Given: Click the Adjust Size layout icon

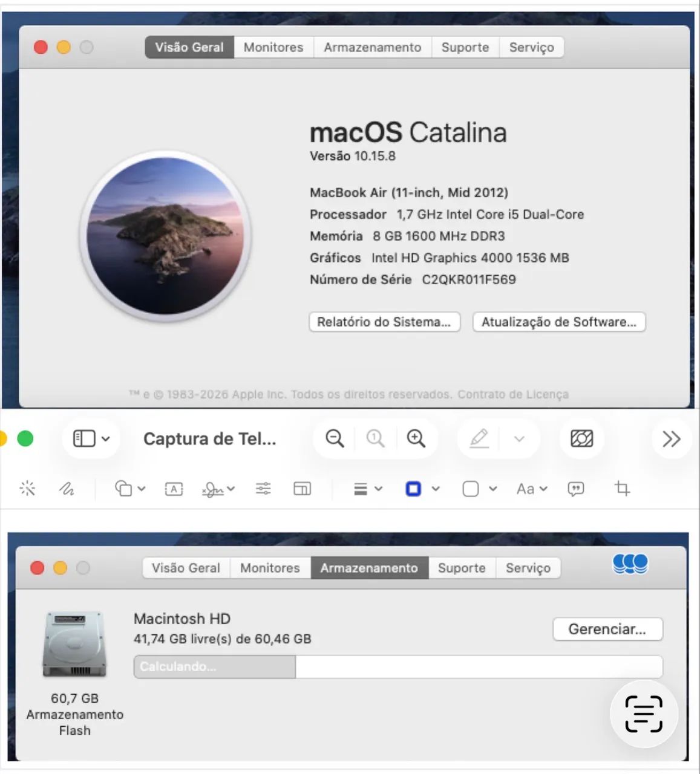Looking at the screenshot, I should click(302, 489).
